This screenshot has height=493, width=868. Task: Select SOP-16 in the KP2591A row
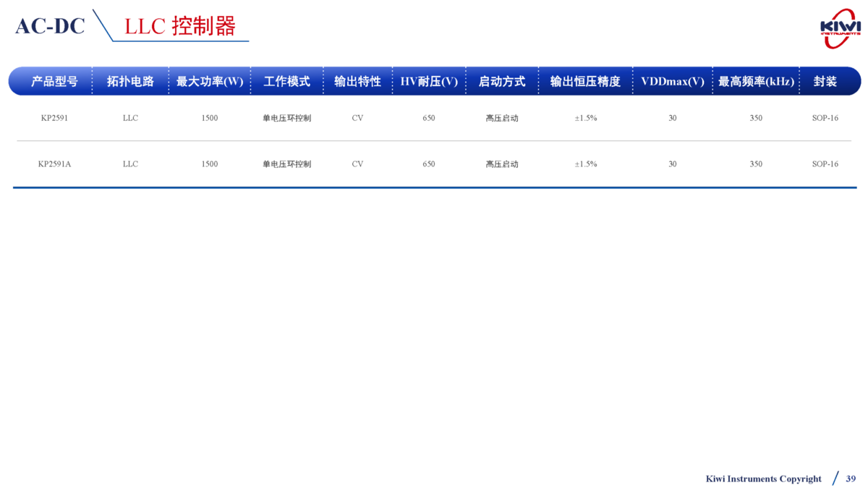point(825,164)
